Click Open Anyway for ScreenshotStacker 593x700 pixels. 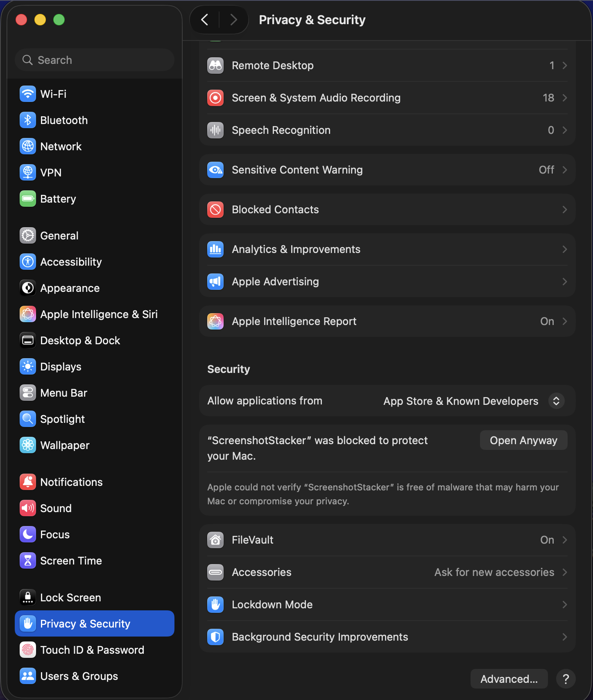(x=523, y=440)
